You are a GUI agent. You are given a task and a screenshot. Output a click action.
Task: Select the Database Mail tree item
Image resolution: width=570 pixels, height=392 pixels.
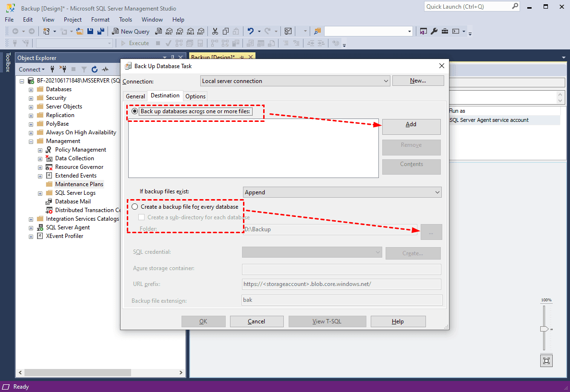click(x=73, y=202)
